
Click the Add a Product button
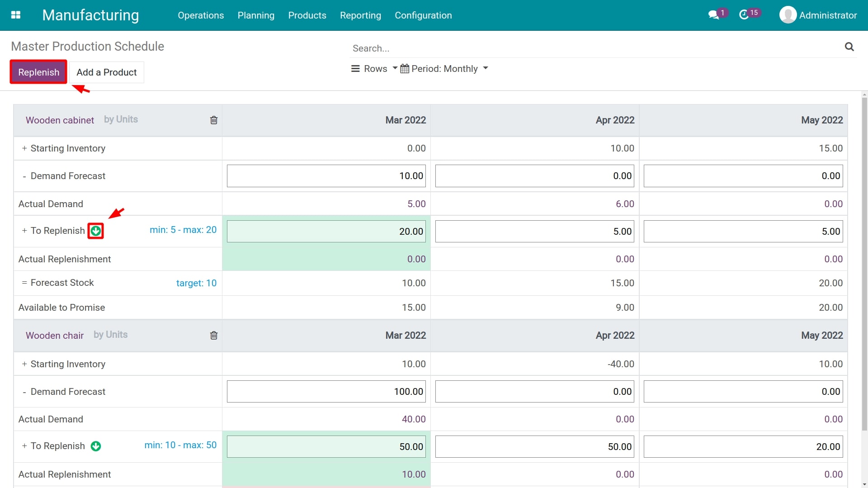[106, 72]
